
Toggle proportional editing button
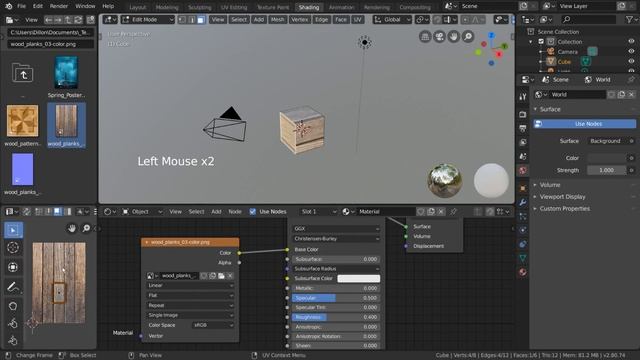[466, 20]
